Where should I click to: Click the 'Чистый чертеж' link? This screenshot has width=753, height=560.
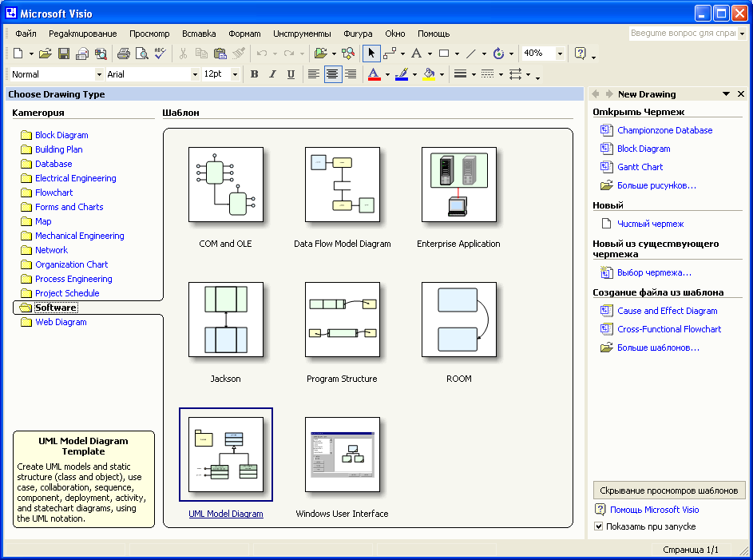[650, 224]
